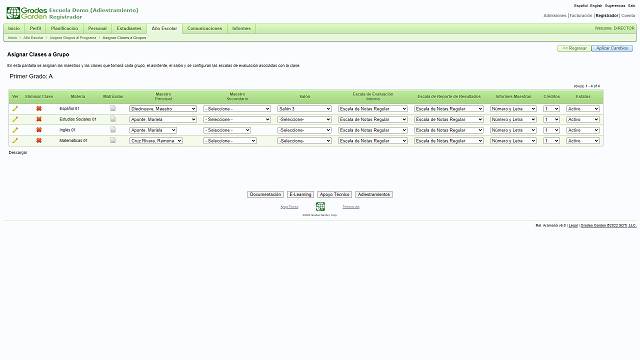Screen dimensions: 640x360
Task: Open the Comunicaciones tab
Action: coord(204,29)
